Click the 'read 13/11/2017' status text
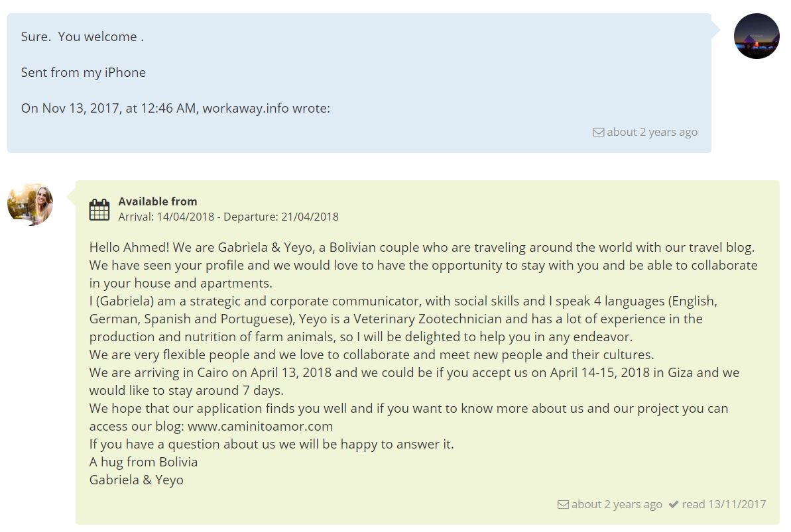 click(x=723, y=504)
